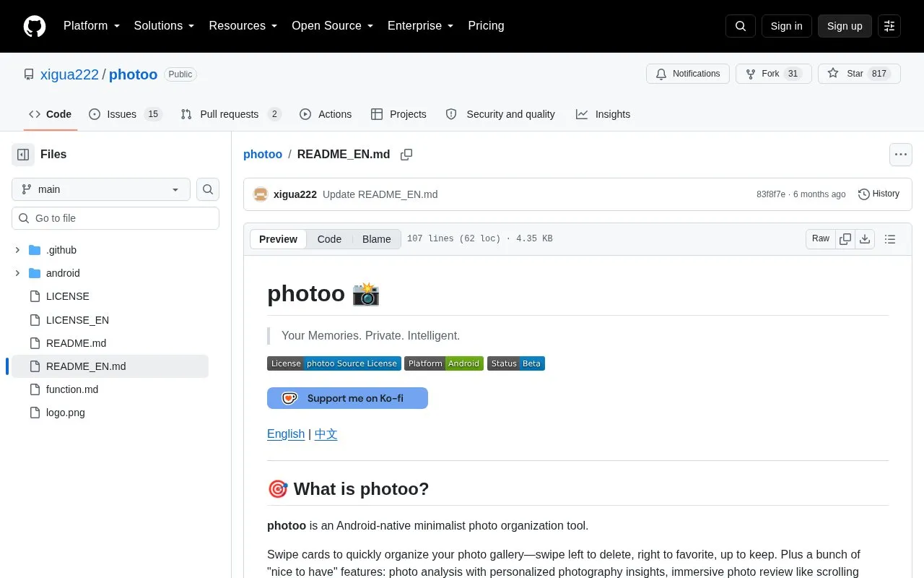Download the raw file icon

click(x=865, y=239)
